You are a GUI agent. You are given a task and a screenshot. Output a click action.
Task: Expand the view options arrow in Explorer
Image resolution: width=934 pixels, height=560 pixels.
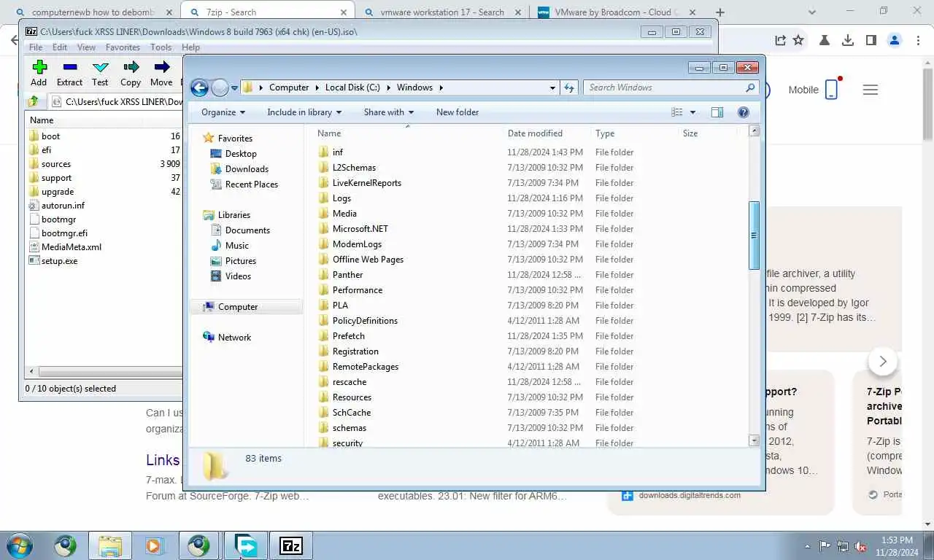click(692, 112)
